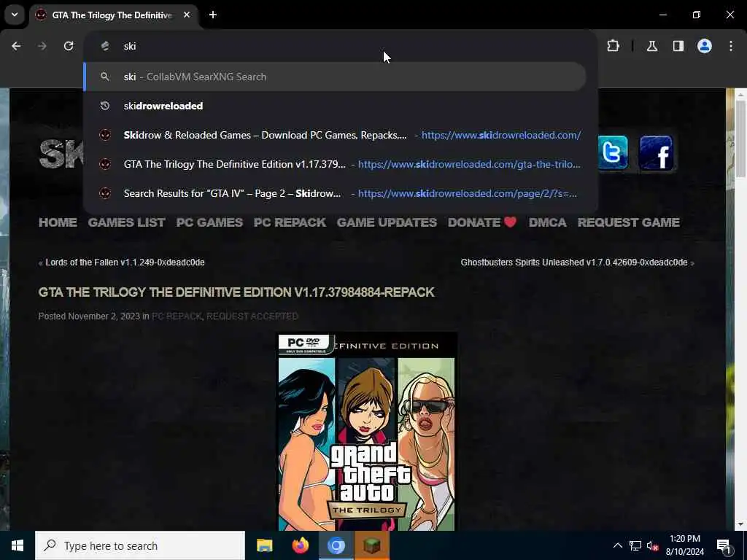Viewport: 747px width, 560px height.
Task: Click the scrollbar down arrow
Action: pyautogui.click(x=740, y=525)
